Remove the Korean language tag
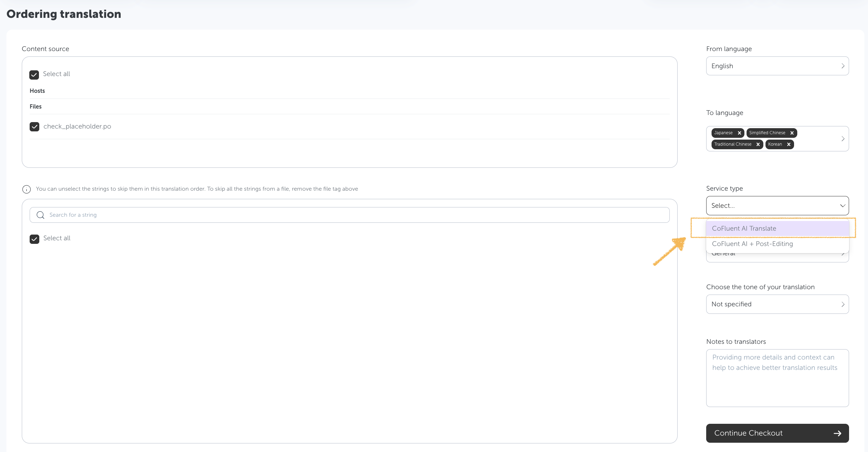 click(789, 144)
